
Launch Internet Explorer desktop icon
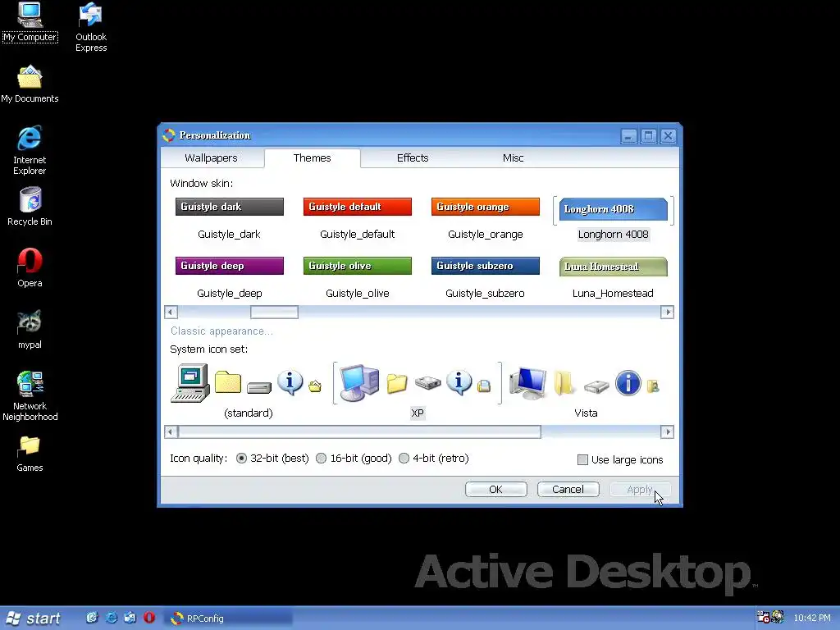tap(30, 151)
